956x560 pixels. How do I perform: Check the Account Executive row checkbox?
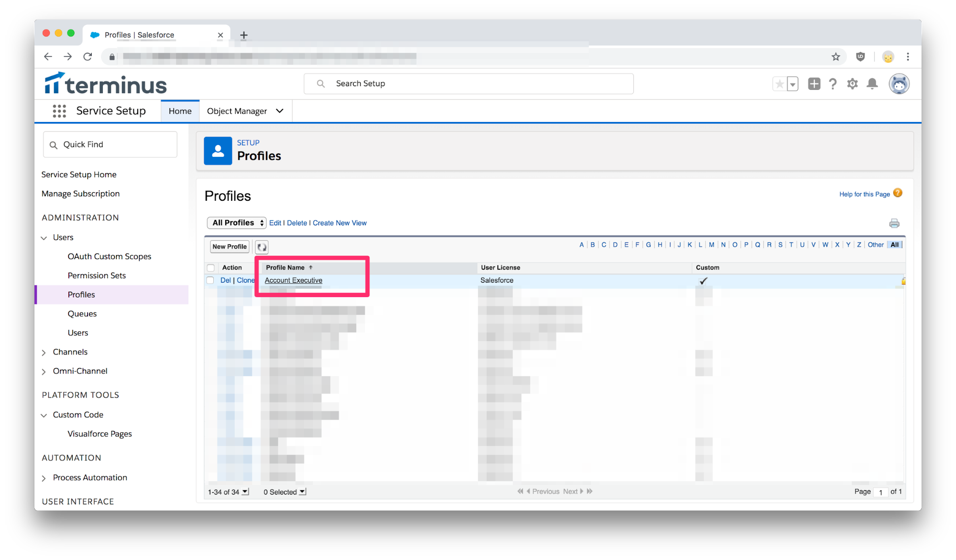coord(210,280)
